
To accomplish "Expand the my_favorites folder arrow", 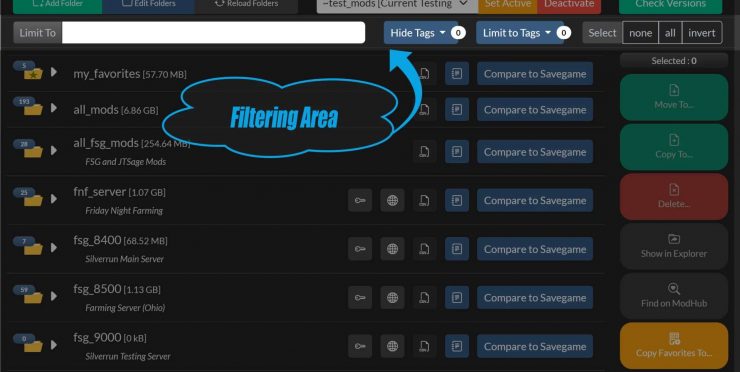I will tap(54, 72).
